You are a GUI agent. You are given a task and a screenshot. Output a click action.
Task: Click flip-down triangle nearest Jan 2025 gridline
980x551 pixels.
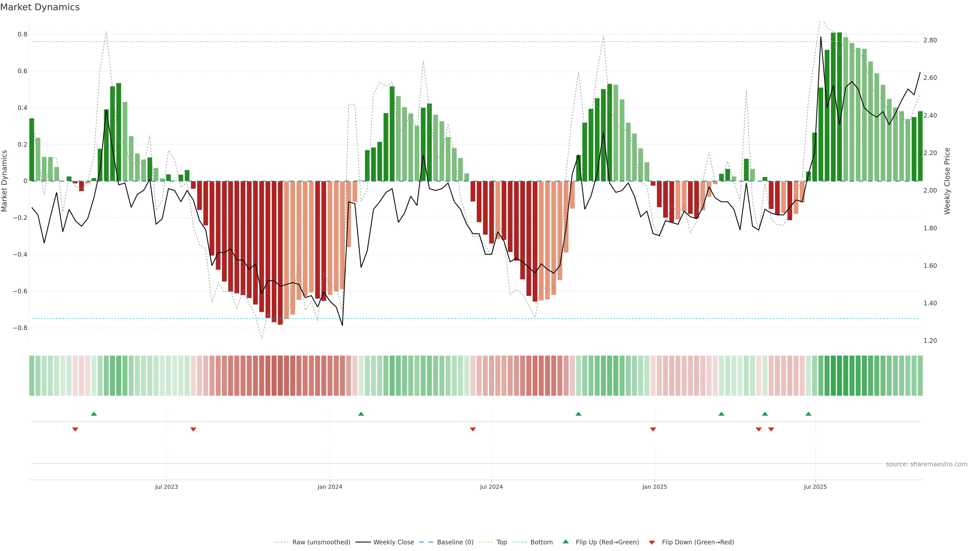pos(653,429)
